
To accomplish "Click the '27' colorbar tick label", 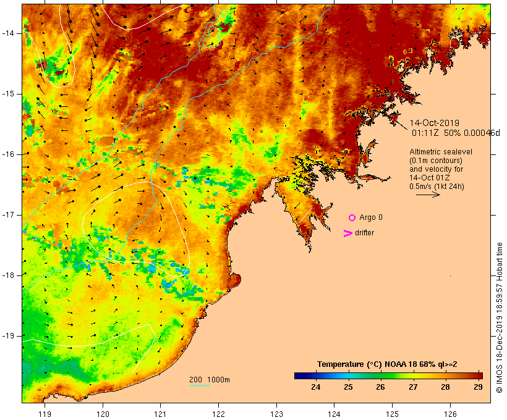I will point(413,387).
